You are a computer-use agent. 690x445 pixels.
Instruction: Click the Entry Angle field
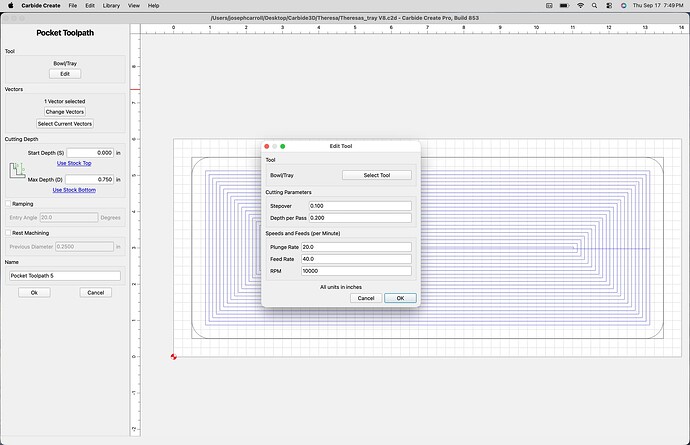(69, 217)
